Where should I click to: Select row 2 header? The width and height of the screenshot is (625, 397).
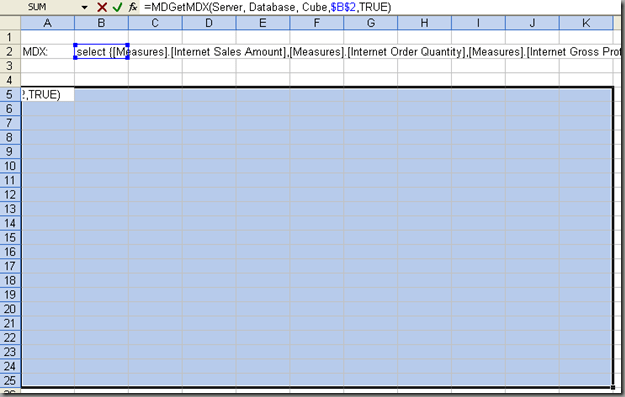pos(10,52)
